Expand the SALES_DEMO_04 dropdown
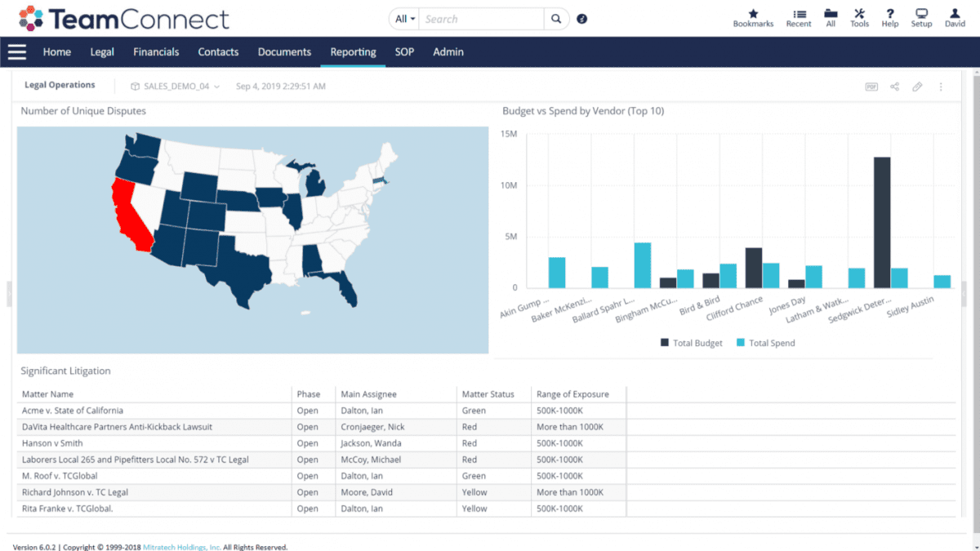980x551 pixels. tap(216, 86)
